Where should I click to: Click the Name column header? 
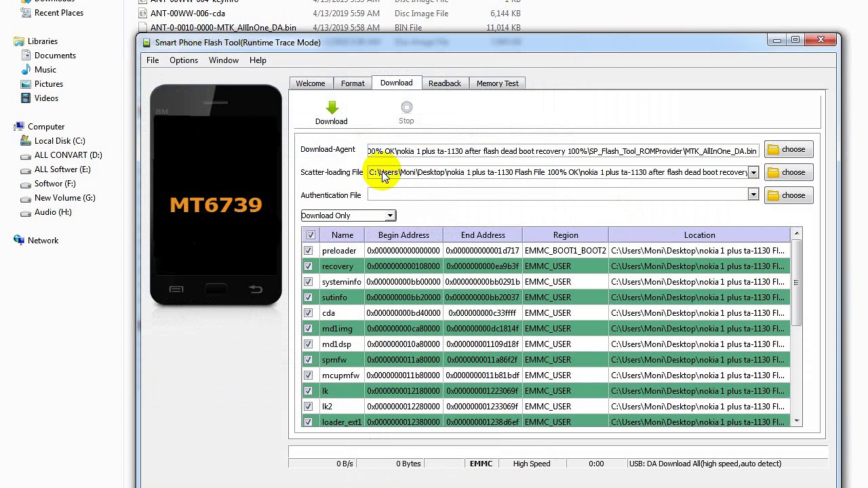point(342,235)
